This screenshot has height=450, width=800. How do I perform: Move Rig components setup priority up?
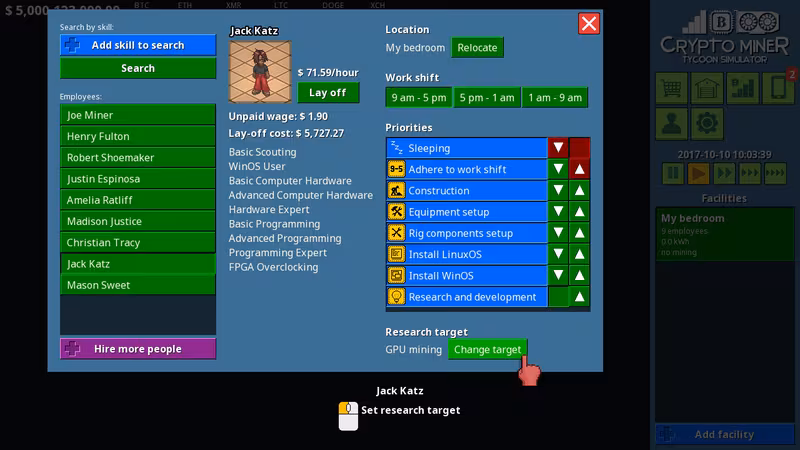580,233
